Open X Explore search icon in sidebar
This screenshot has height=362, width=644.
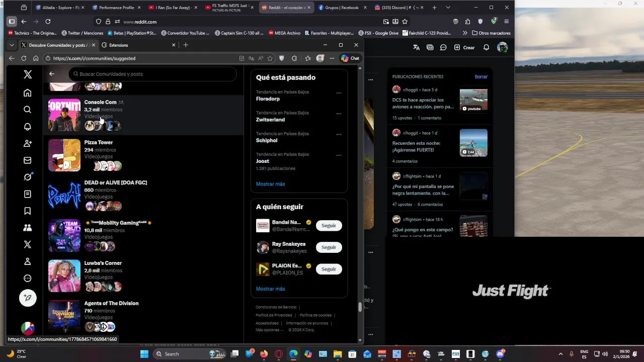(28, 110)
